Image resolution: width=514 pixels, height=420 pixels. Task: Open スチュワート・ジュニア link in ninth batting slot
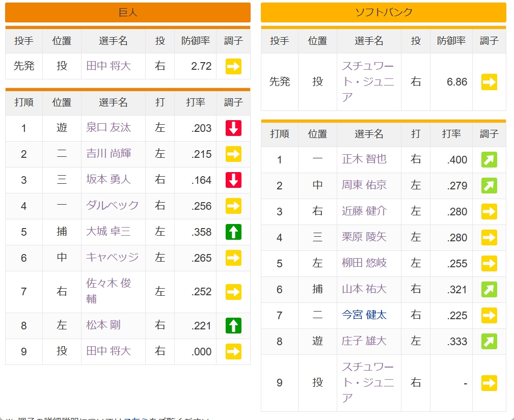[x=368, y=382]
